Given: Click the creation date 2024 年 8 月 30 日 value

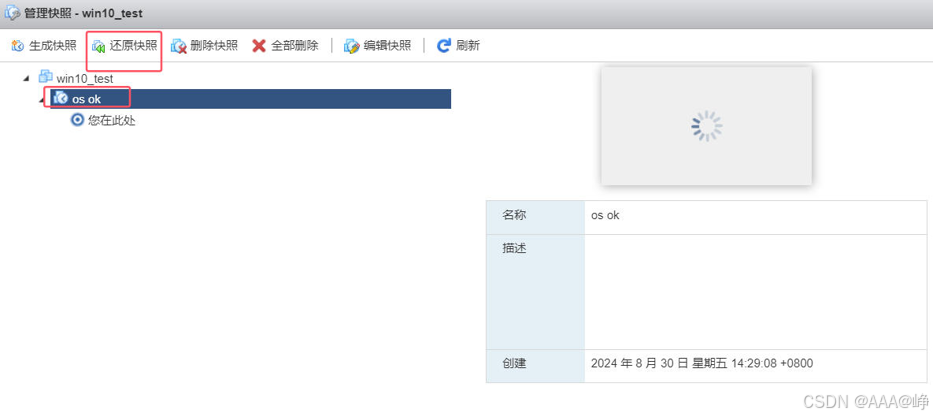Looking at the screenshot, I should point(702,363).
